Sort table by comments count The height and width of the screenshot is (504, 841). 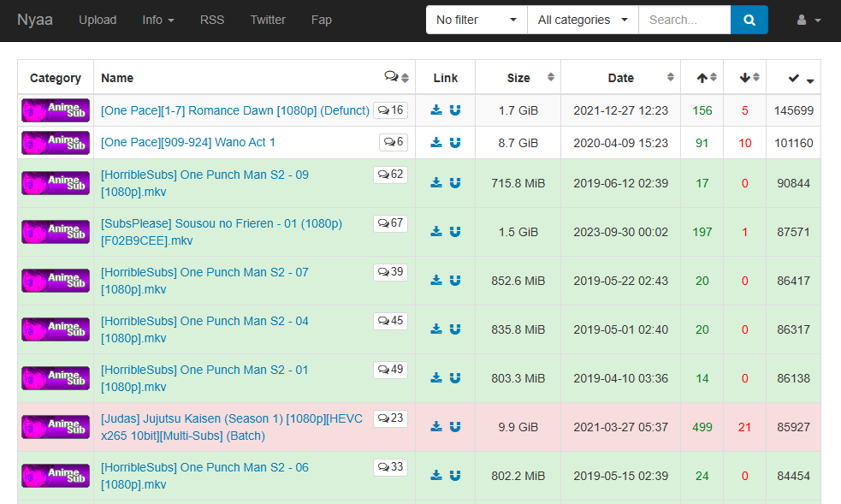(x=396, y=77)
